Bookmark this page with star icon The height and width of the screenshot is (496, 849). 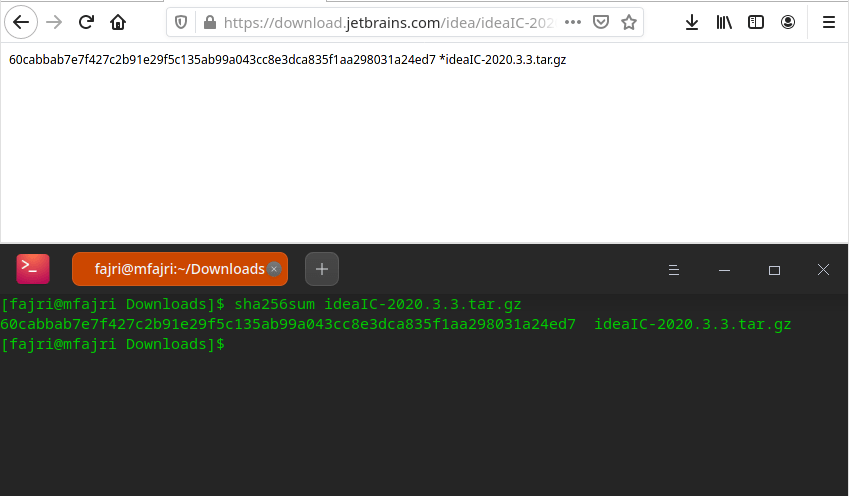click(629, 22)
